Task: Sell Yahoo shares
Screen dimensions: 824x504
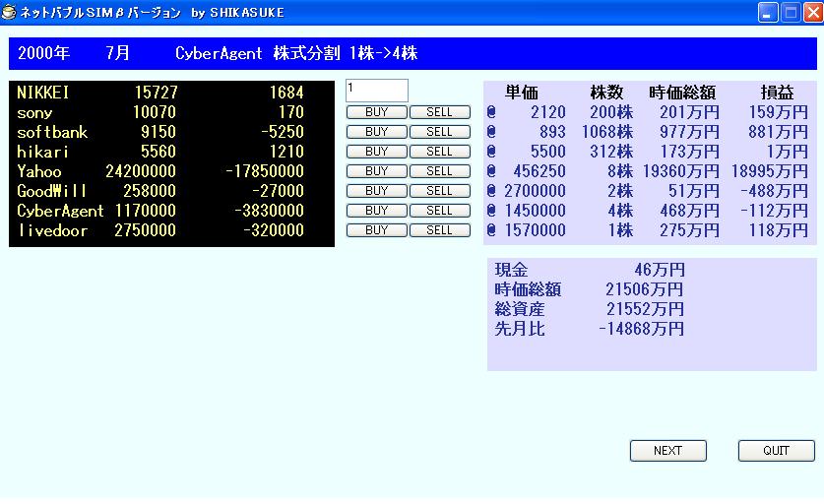Action: click(439, 171)
